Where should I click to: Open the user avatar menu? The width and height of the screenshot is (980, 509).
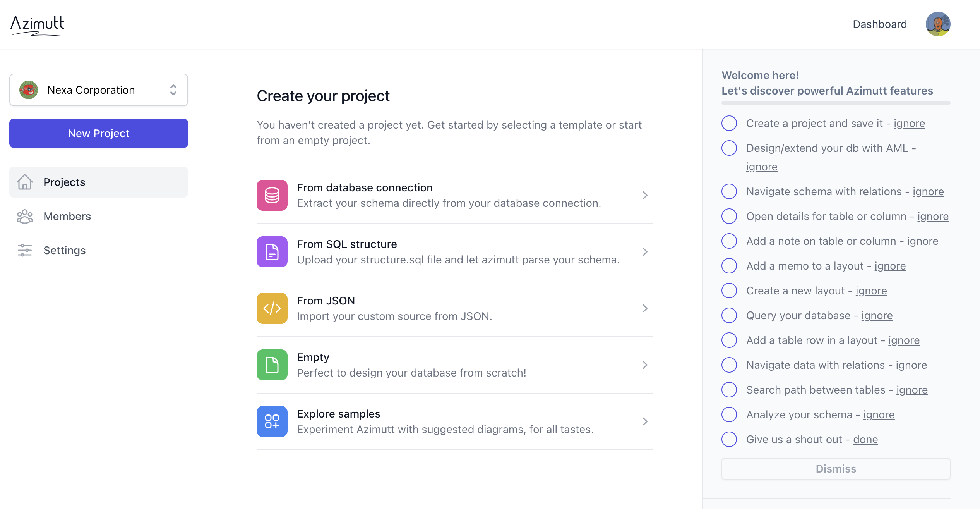(x=938, y=24)
